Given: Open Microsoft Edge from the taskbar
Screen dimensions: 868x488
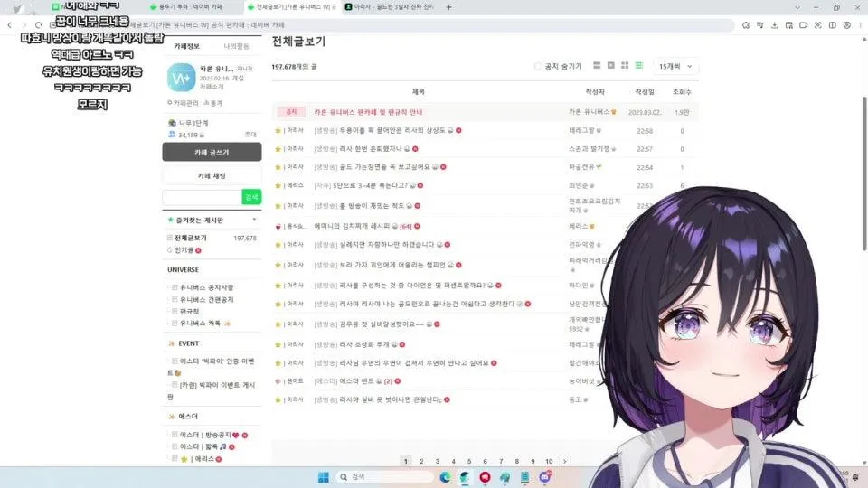Looking at the screenshot, I should click(445, 477).
